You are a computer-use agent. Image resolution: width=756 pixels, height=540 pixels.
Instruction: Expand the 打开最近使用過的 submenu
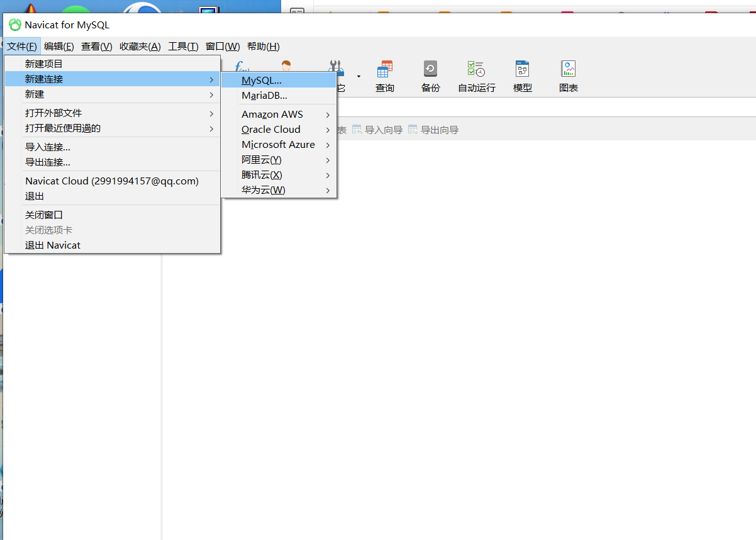pos(113,128)
